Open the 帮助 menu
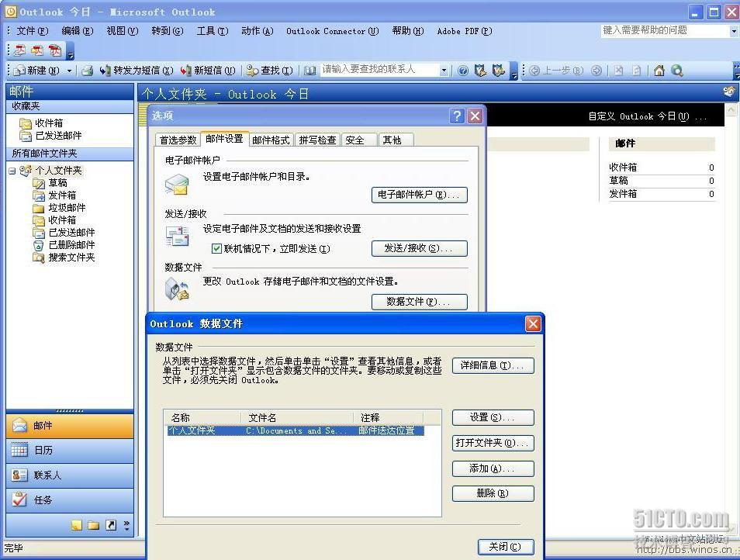740x560 pixels. point(408,31)
